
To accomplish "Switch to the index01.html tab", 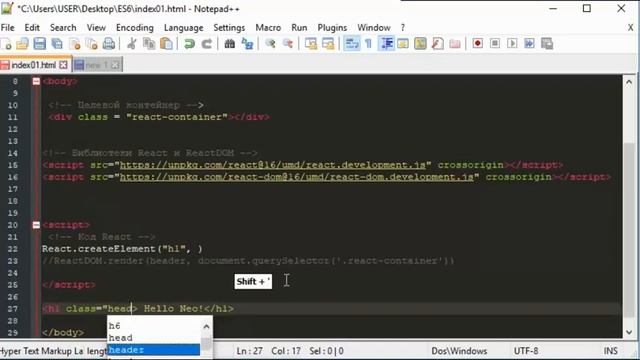I will (x=33, y=65).
